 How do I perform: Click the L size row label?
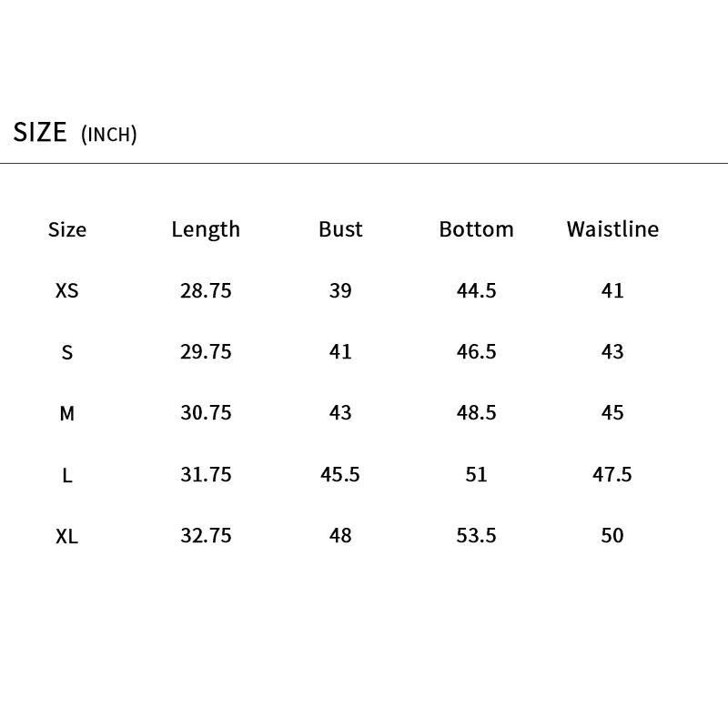tap(67, 475)
